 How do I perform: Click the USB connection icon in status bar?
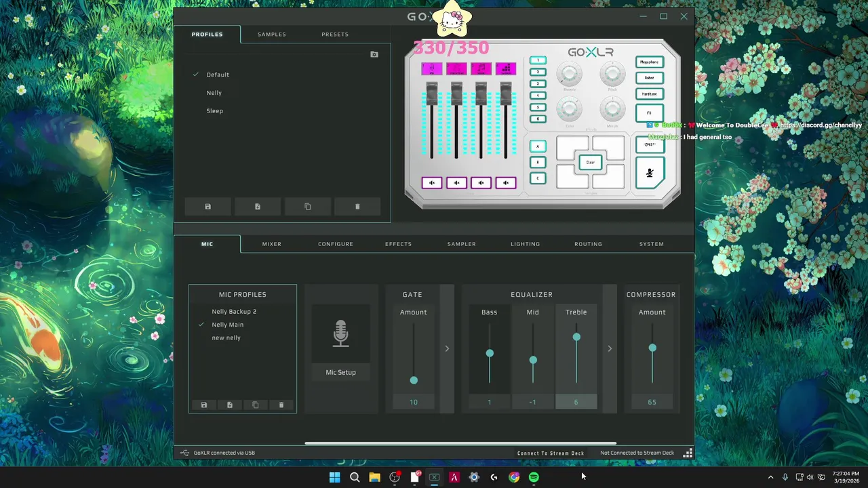pos(184,453)
